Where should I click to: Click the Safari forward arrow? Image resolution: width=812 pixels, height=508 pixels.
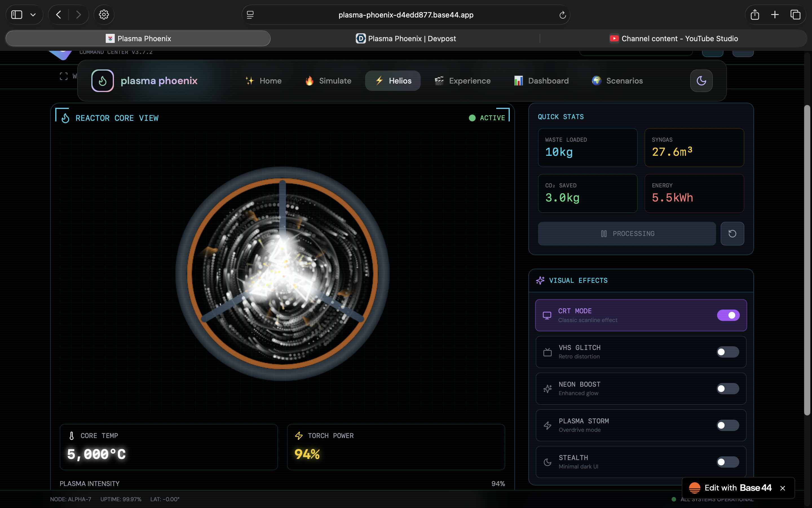coord(78,15)
